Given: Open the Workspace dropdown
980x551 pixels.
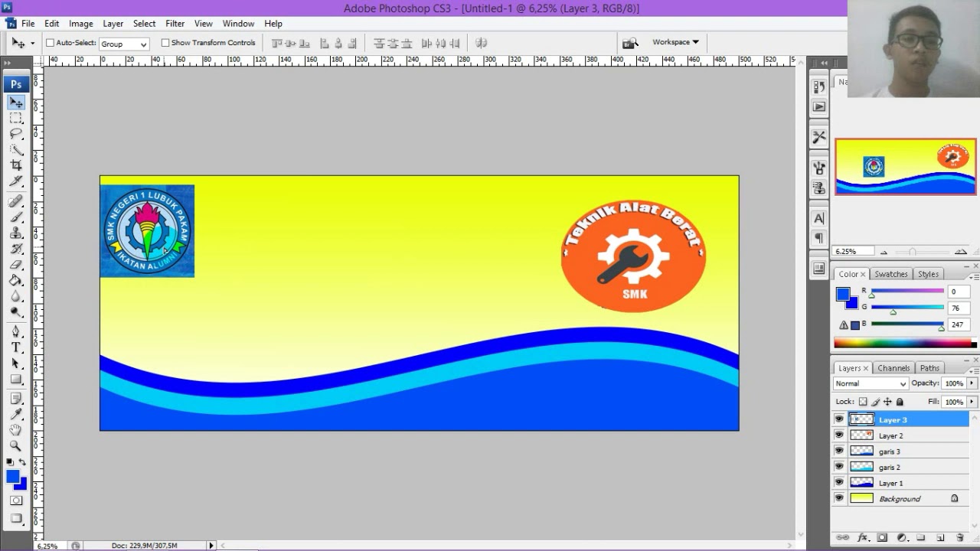Looking at the screenshot, I should click(x=675, y=42).
